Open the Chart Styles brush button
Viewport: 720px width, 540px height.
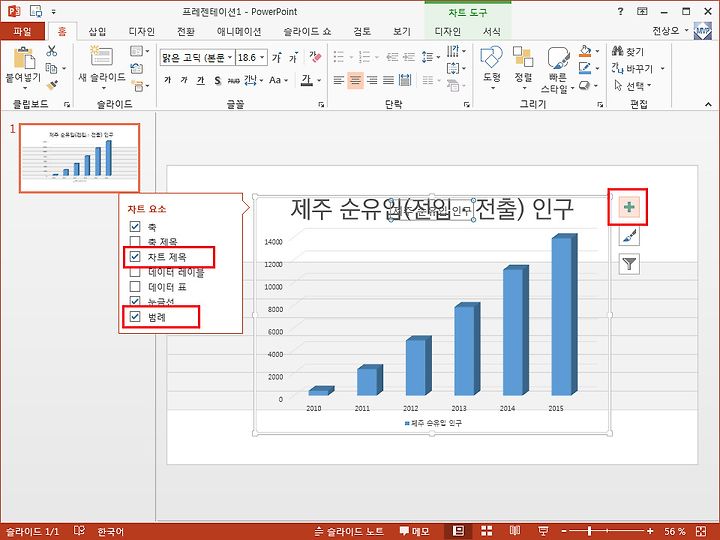coord(629,236)
